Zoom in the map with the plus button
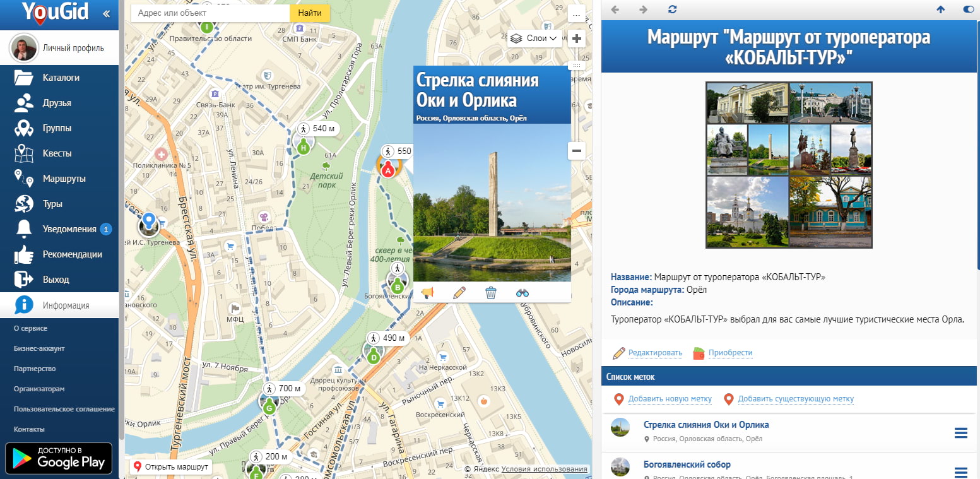The image size is (980, 479). (577, 38)
